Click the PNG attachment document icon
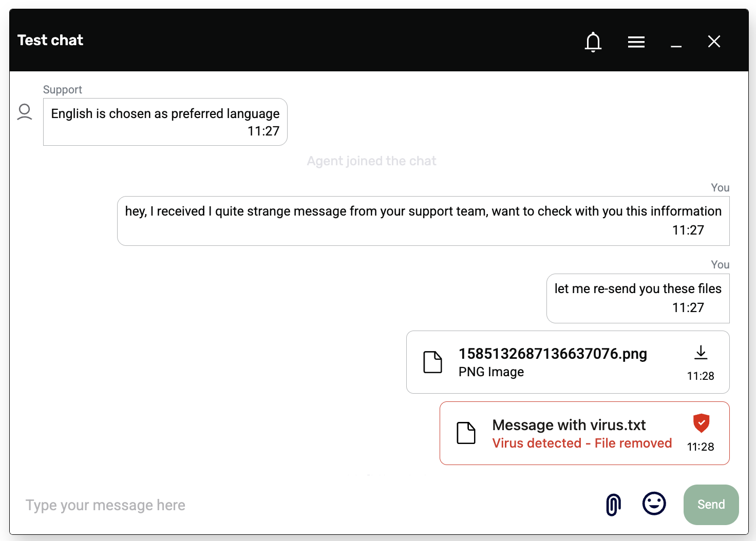 coord(432,362)
